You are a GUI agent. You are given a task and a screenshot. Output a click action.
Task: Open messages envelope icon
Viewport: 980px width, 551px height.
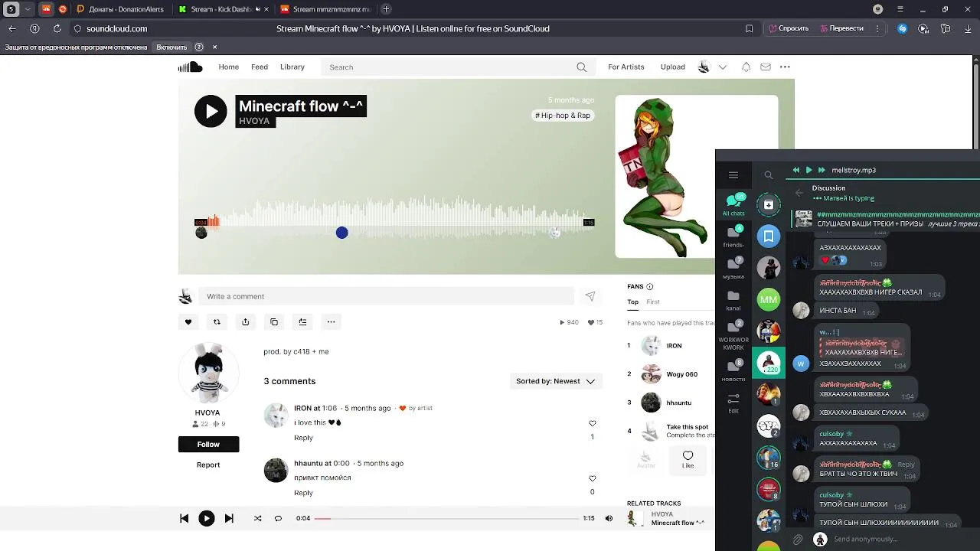tap(765, 67)
